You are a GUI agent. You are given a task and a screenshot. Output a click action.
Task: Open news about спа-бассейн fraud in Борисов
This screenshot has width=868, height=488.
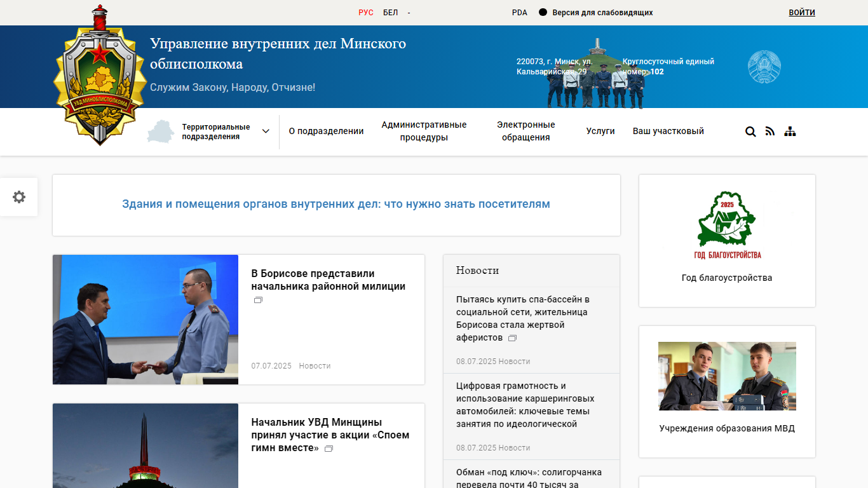tap(523, 318)
